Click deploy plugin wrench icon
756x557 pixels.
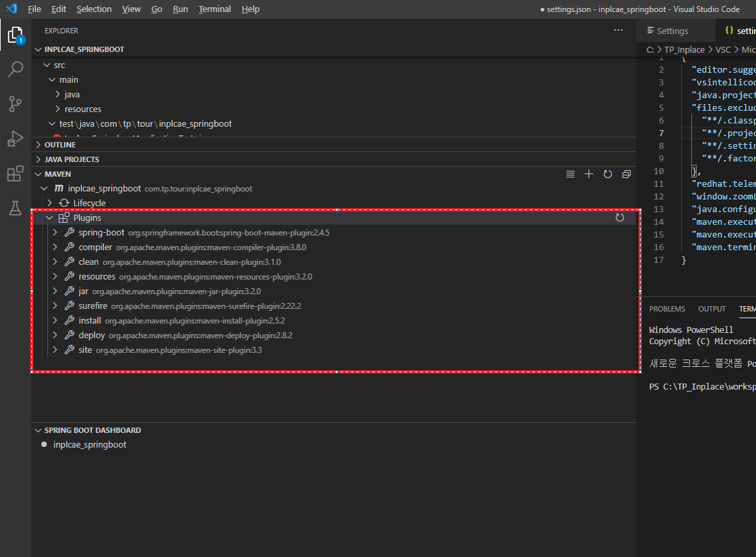click(69, 335)
